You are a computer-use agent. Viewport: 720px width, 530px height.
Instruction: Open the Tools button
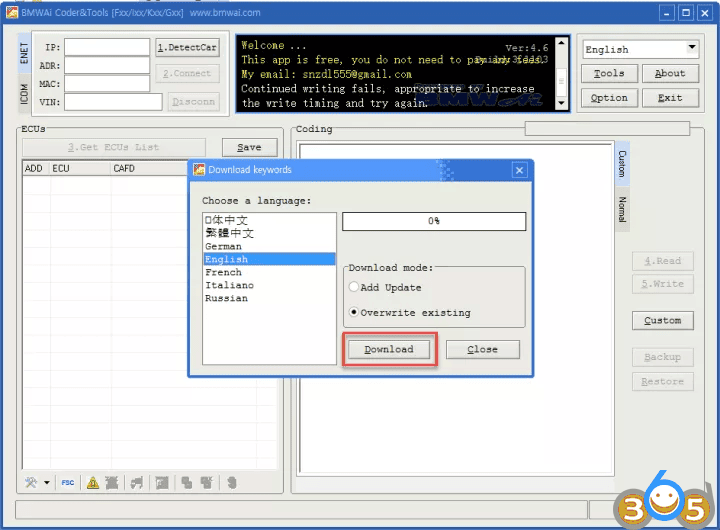pos(609,73)
